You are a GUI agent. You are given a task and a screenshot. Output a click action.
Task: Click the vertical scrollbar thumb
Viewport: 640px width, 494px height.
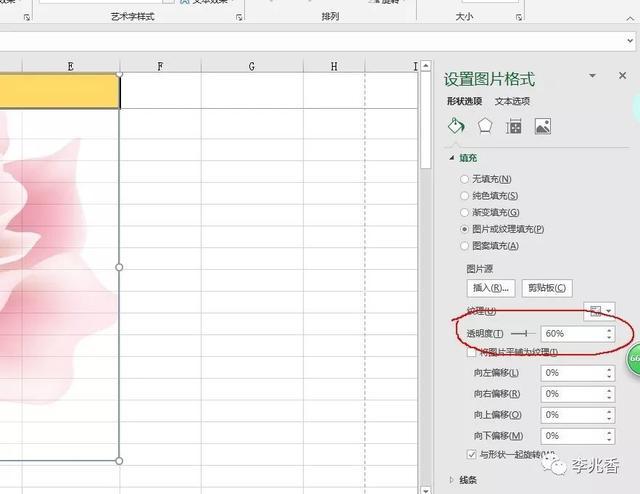pyautogui.click(x=425, y=119)
